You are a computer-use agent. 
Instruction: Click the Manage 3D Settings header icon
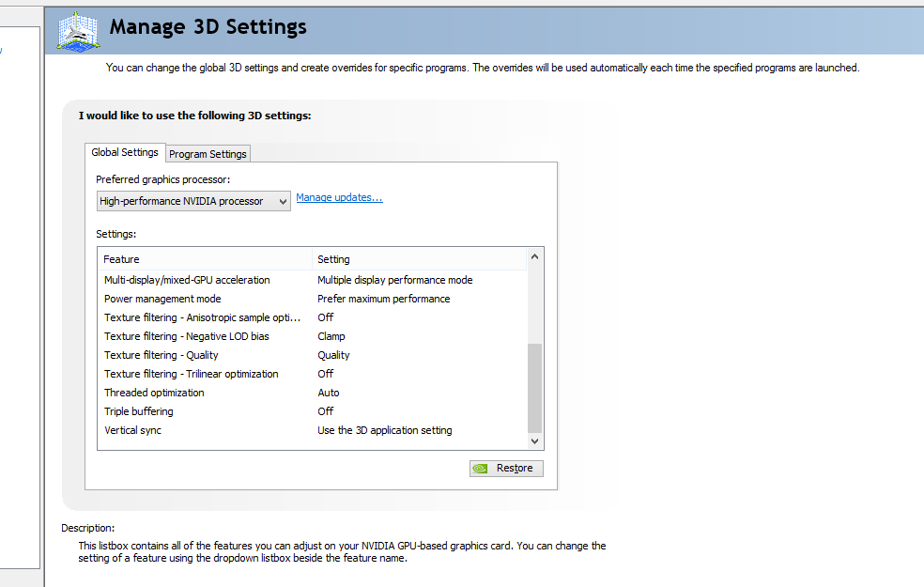[78, 32]
